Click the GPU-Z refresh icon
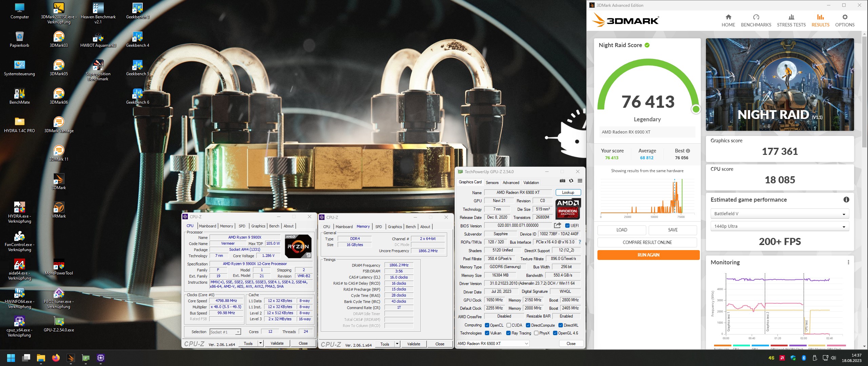The width and height of the screenshot is (868, 366). [571, 181]
